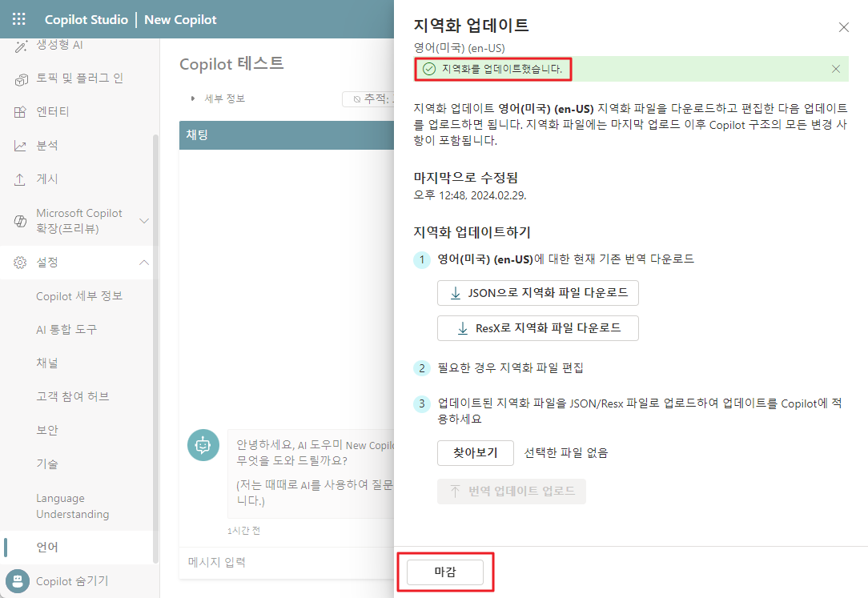Click download arrow icon on ResX button

click(x=463, y=328)
